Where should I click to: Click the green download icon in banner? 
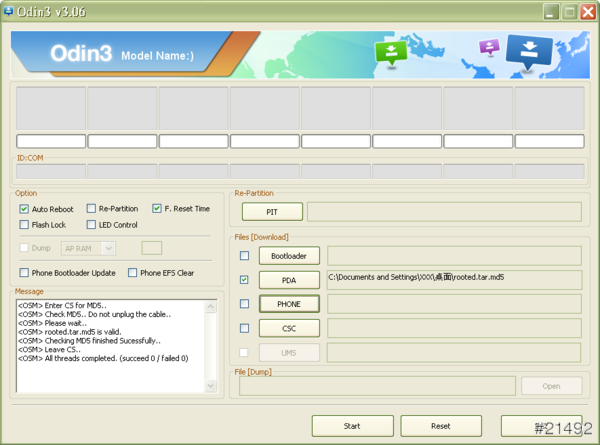pyautogui.click(x=390, y=53)
